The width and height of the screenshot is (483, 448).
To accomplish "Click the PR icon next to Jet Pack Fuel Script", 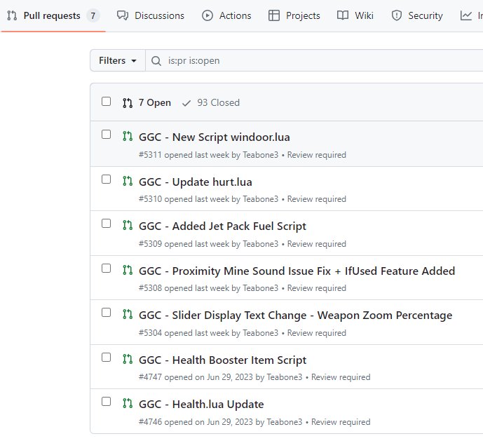I will [127, 226].
